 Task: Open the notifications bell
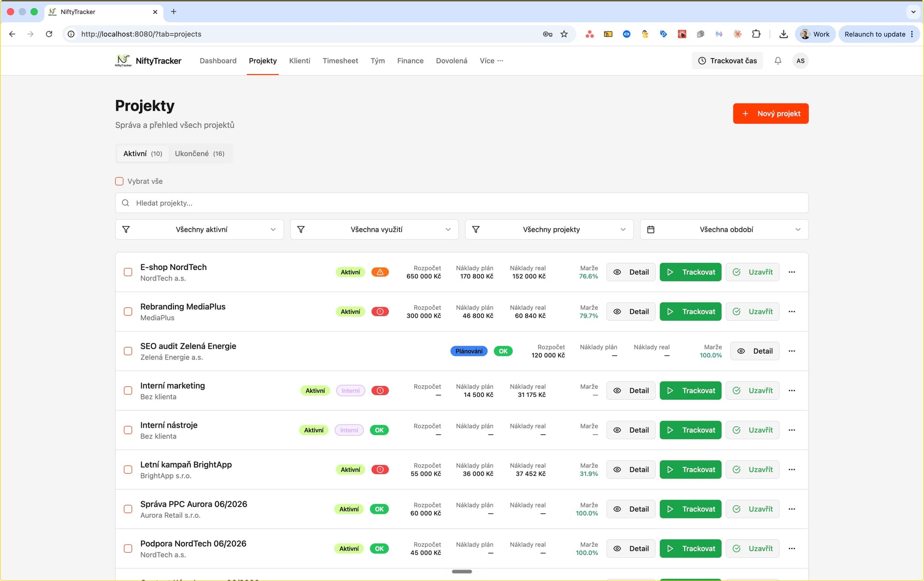point(778,60)
